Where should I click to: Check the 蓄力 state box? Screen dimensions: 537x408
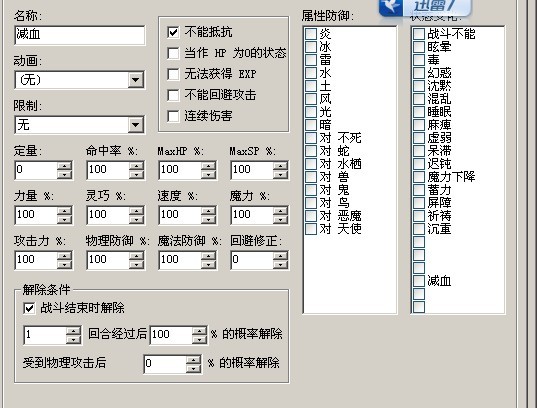click(x=419, y=190)
